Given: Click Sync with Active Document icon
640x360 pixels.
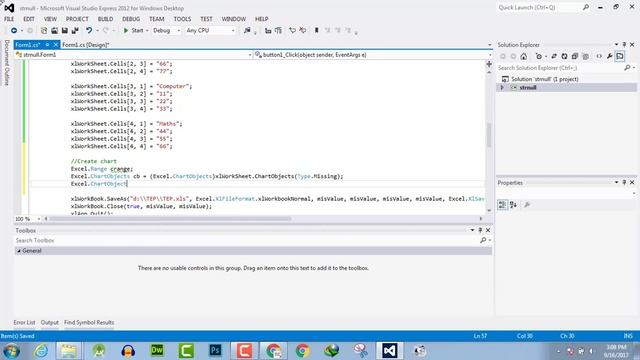Looking at the screenshot, I should tap(554, 56).
